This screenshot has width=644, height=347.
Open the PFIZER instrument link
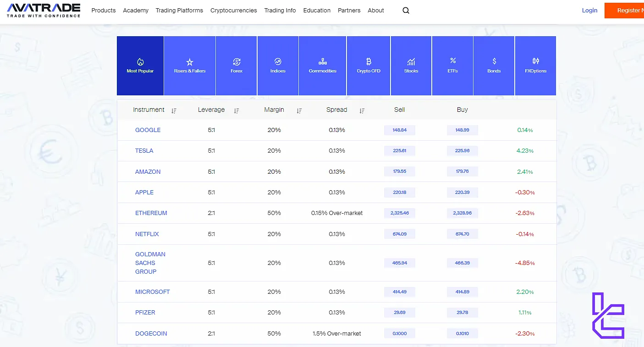click(x=145, y=313)
